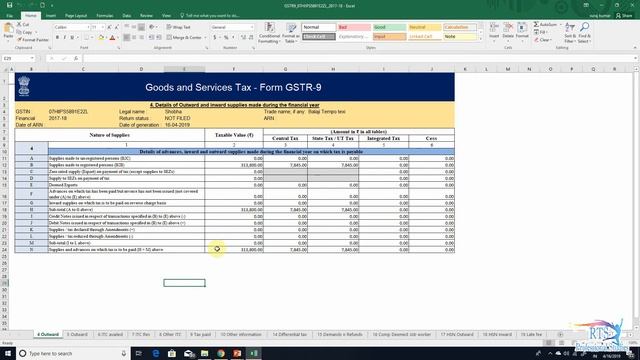Apply the Comma Style format
Screen dimensions: 640x360
233,38
